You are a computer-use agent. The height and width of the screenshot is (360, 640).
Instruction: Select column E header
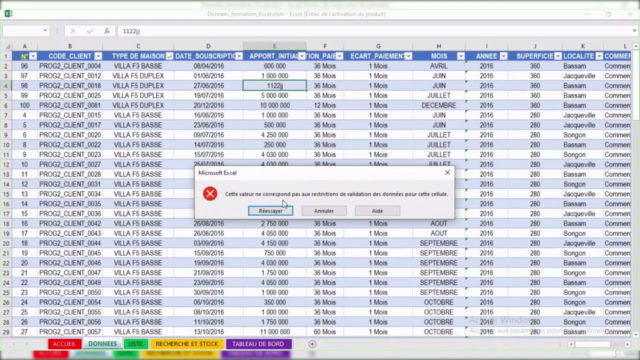click(x=274, y=46)
